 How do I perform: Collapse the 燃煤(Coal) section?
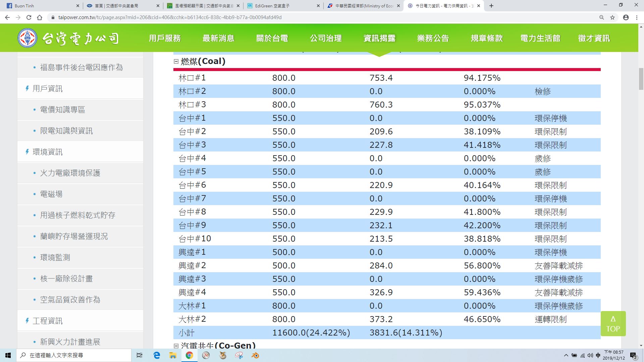tap(176, 61)
